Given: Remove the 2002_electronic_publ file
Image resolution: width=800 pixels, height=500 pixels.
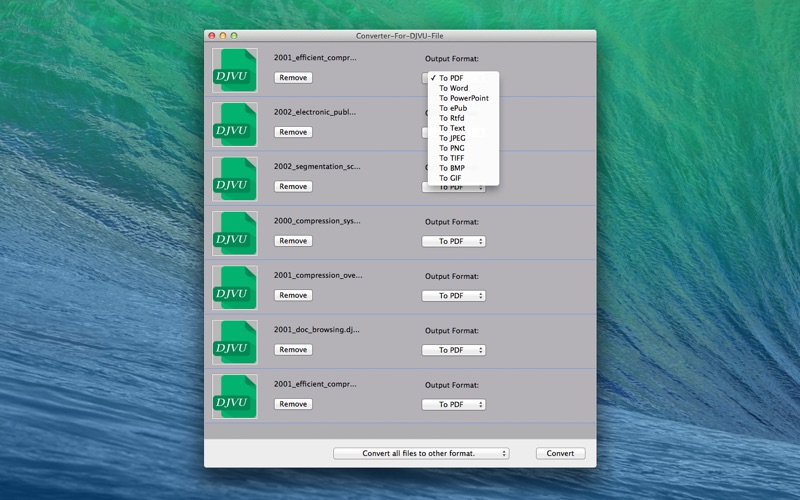Looking at the screenshot, I should coord(293,132).
